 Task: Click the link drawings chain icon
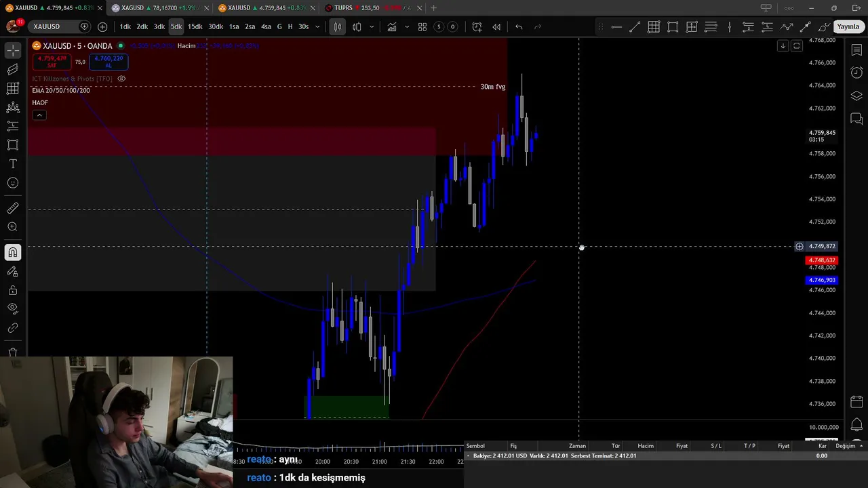[x=13, y=328]
